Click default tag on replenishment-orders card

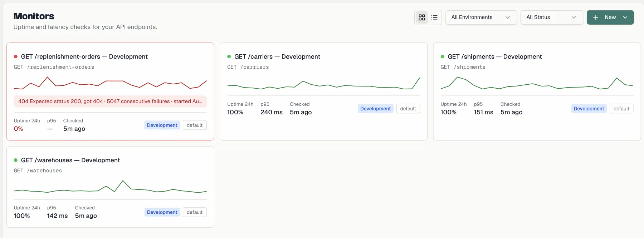[195, 125]
